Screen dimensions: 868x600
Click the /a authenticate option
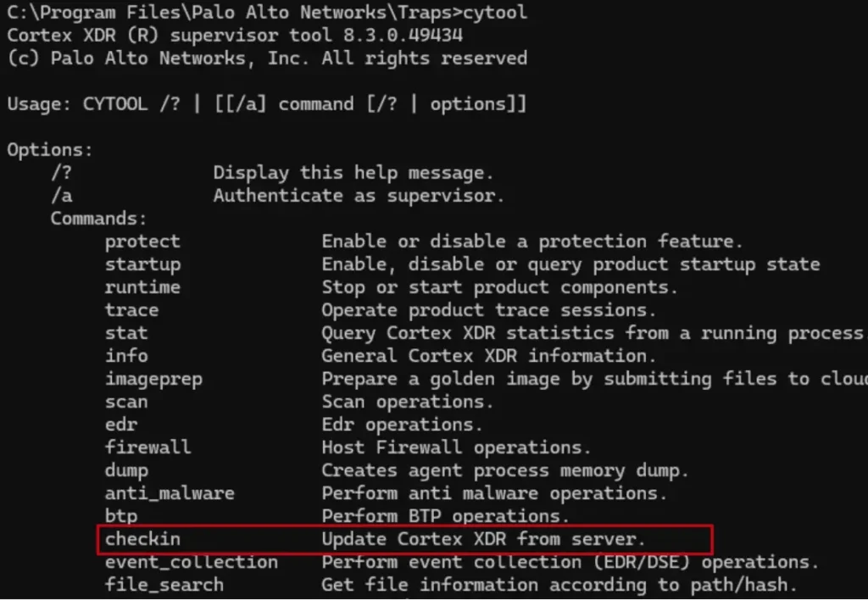coord(62,196)
